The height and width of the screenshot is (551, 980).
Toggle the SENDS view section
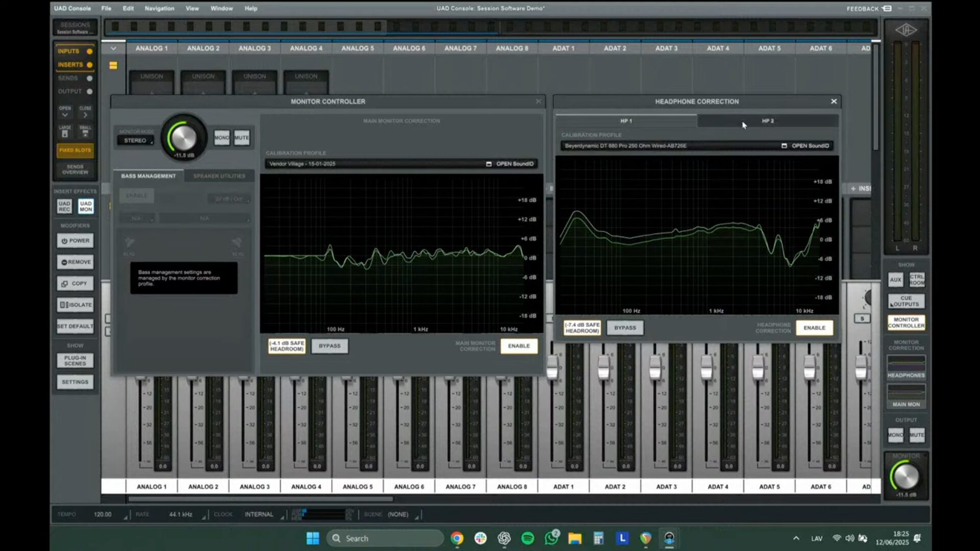point(75,78)
